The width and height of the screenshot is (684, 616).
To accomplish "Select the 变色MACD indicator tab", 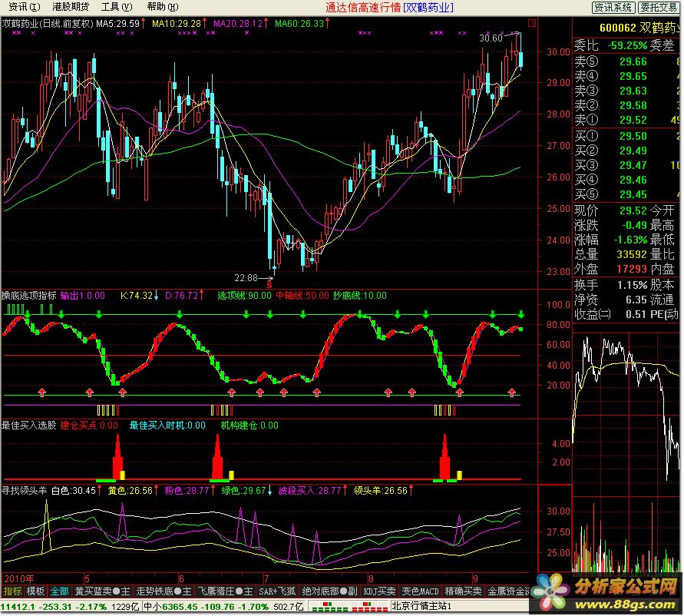I will pos(420,591).
